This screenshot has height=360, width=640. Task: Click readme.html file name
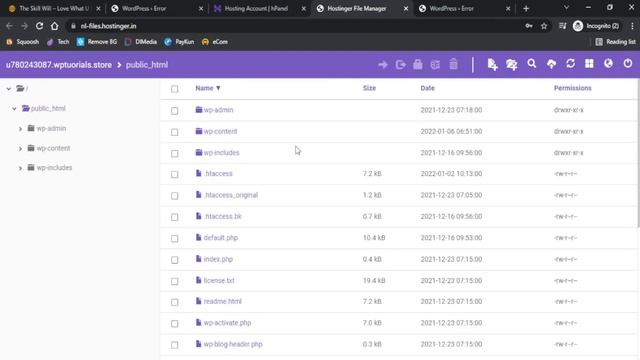222,301
